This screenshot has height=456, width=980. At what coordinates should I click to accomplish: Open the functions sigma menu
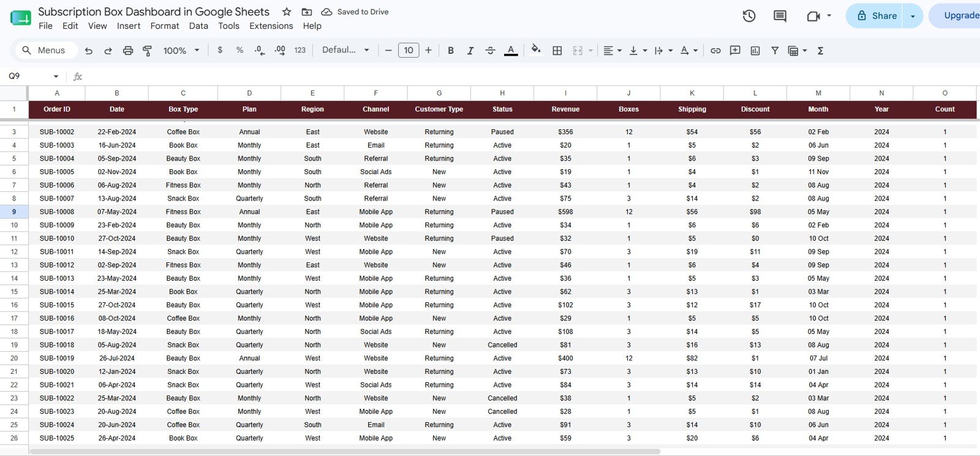tap(820, 50)
